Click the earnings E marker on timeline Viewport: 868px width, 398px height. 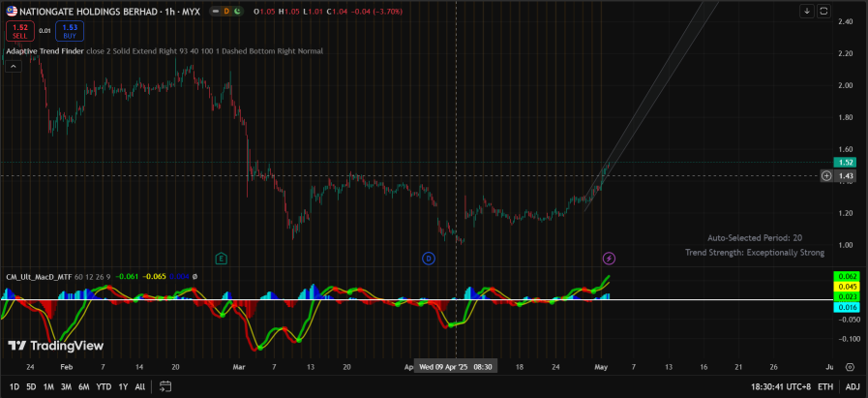[221, 258]
